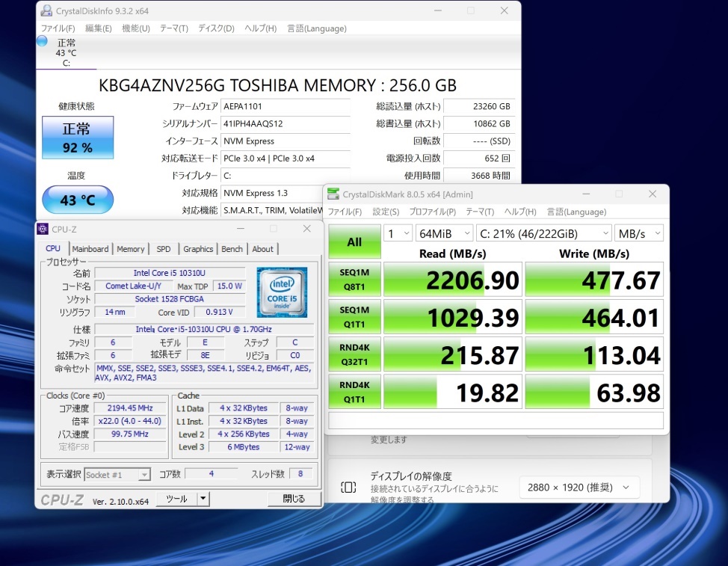This screenshot has width=728, height=566.
Task: Click the ツール button in CPU-Z
Action: (176, 499)
